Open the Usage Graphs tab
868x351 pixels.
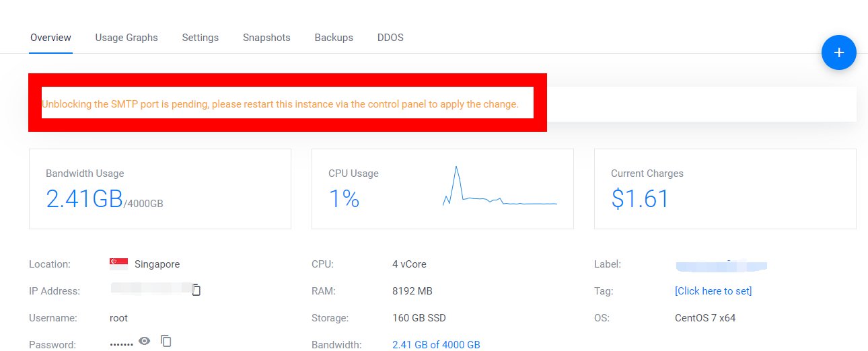[126, 38]
